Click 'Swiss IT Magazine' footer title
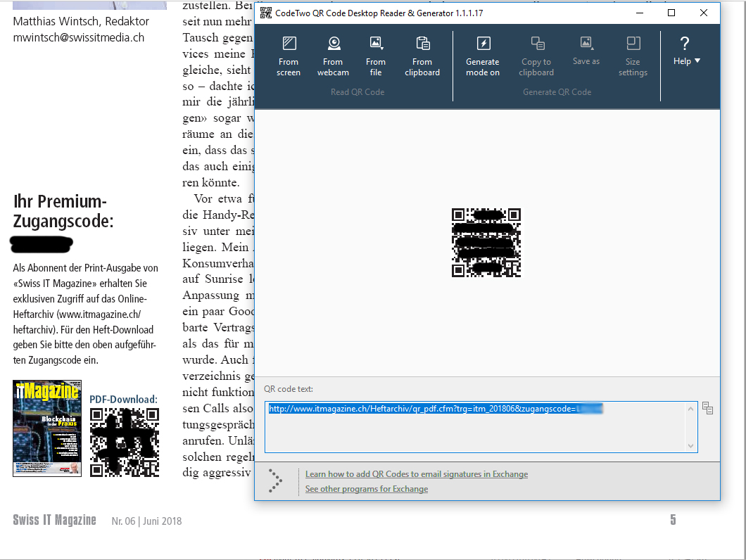 54,520
